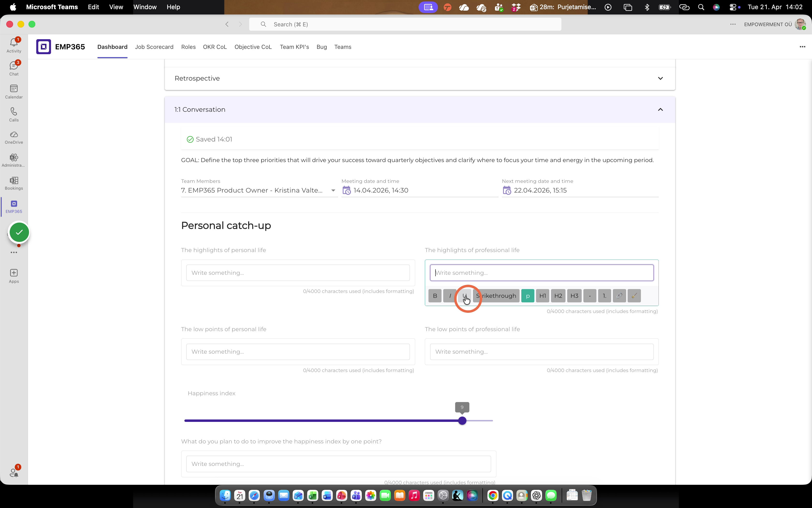Focus the happiness improvement plan field
Image resolution: width=812 pixels, height=508 pixels.
coord(339,464)
